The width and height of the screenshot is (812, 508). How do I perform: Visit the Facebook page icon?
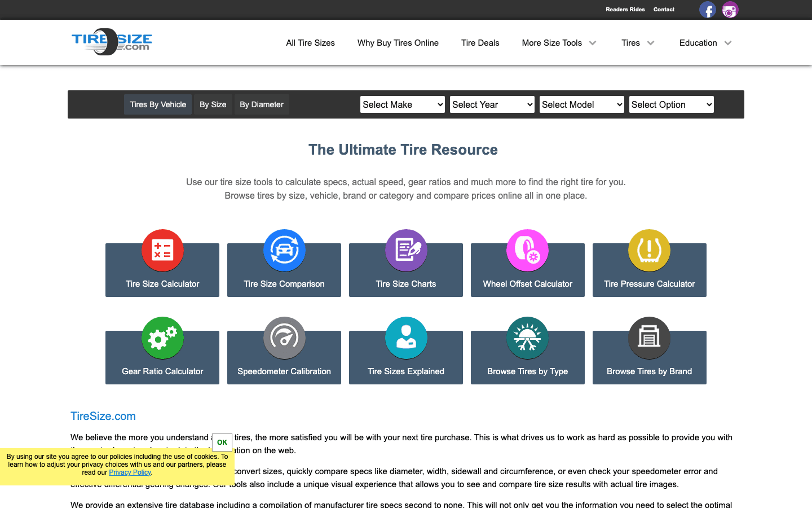(x=708, y=10)
